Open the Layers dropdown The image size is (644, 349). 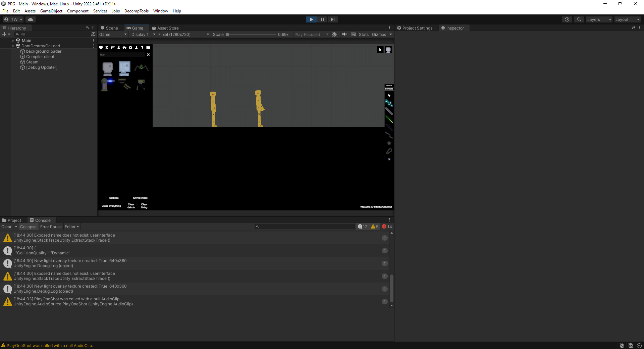599,19
